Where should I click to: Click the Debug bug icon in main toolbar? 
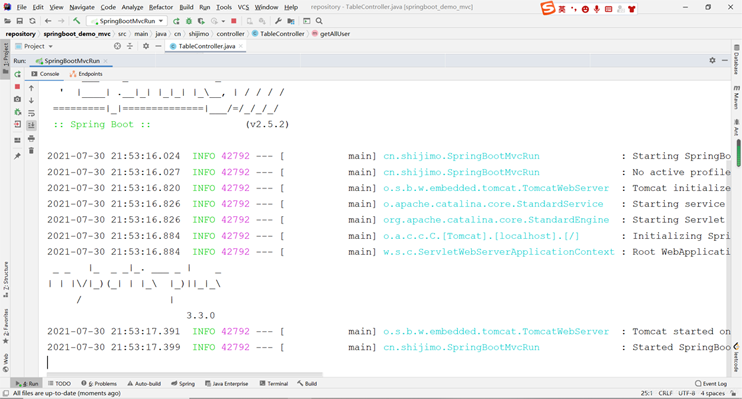click(189, 21)
